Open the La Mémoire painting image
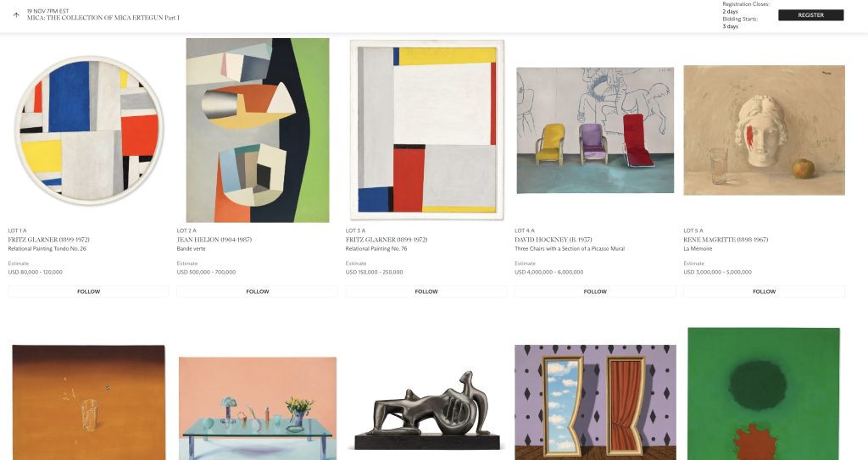 (764, 130)
